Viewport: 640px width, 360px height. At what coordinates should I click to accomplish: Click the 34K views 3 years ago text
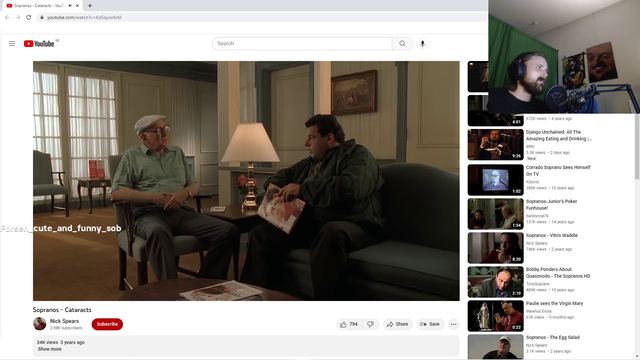60,342
